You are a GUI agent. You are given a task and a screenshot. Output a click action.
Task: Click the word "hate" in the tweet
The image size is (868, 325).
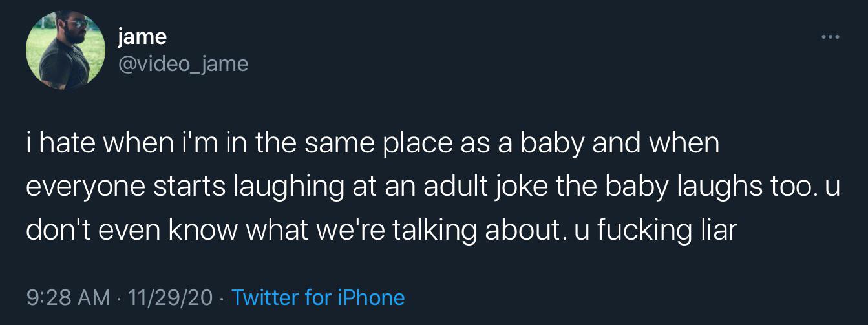pos(68,143)
